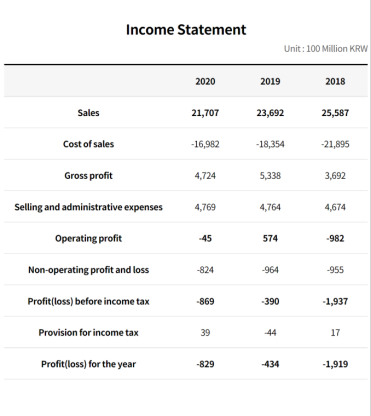Screen dimensions: 371x416
Task: Click the 2018 loss value -1,919
Action: point(335,364)
